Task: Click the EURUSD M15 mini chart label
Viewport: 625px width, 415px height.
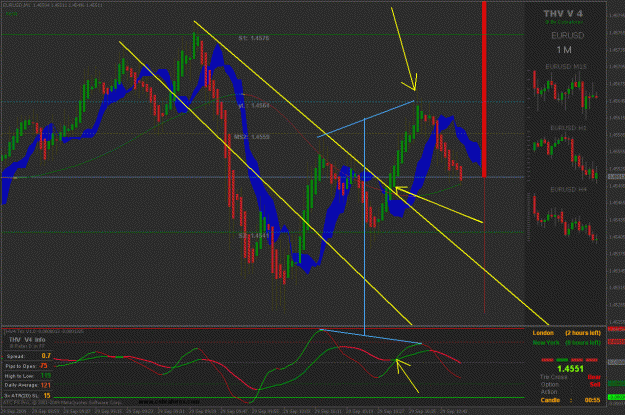Action: click(x=566, y=67)
